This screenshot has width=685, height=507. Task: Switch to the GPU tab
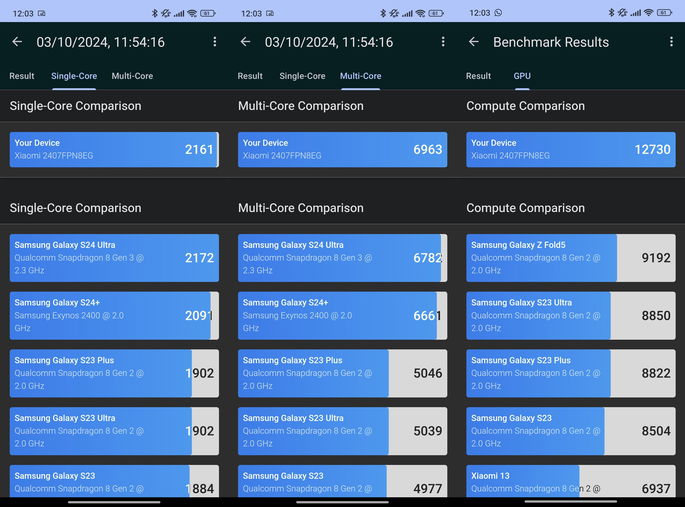(x=522, y=76)
